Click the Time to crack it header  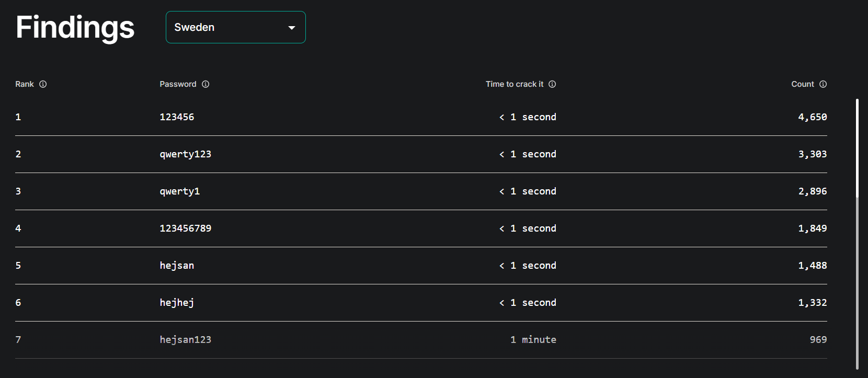click(515, 84)
